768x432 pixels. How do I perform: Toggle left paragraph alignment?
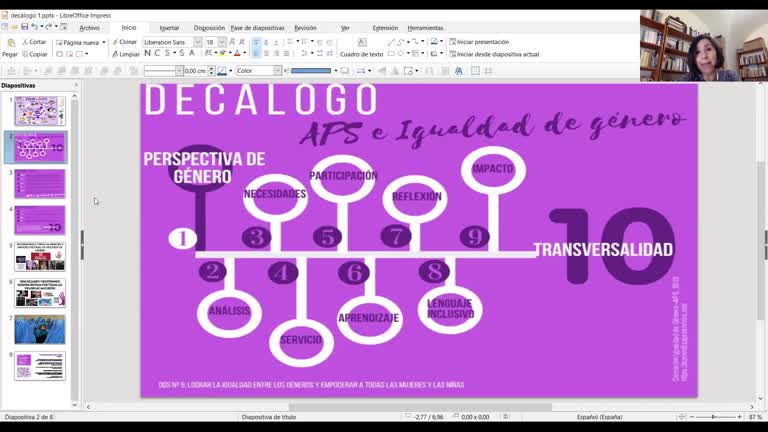click(256, 53)
